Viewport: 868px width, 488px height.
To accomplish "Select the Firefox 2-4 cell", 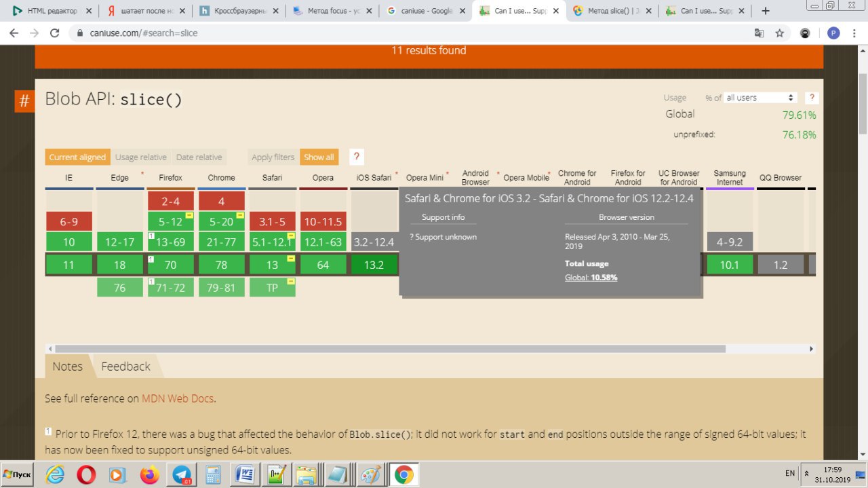I will (171, 201).
